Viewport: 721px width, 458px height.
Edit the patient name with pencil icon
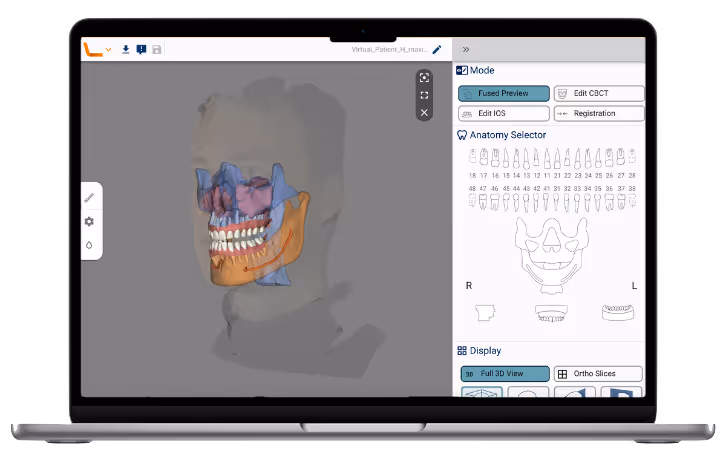tap(437, 49)
